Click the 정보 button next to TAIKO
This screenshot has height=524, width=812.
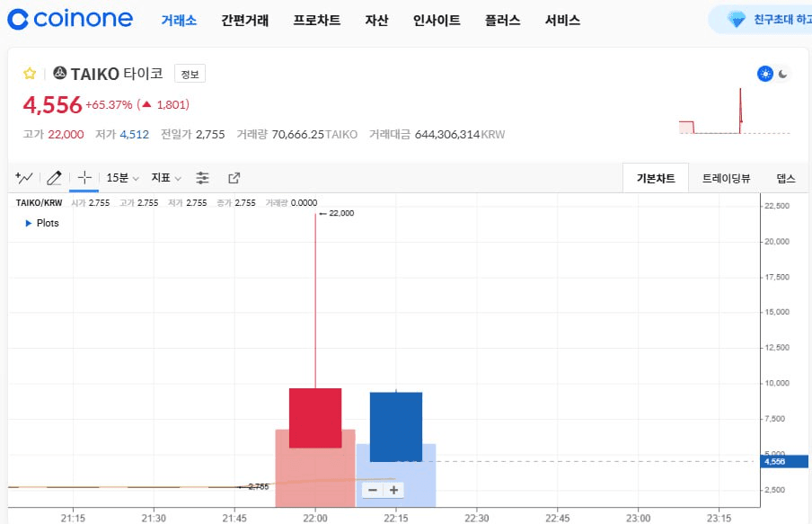tap(190, 74)
